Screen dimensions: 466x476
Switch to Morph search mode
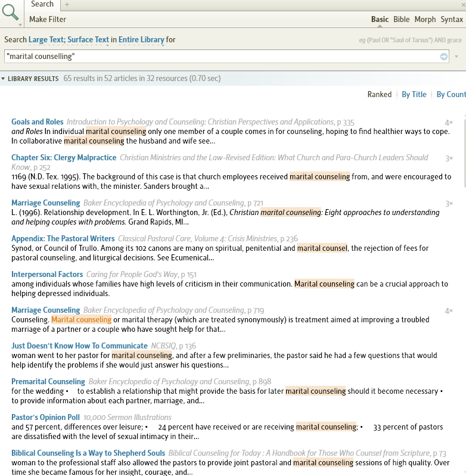pyautogui.click(x=425, y=20)
